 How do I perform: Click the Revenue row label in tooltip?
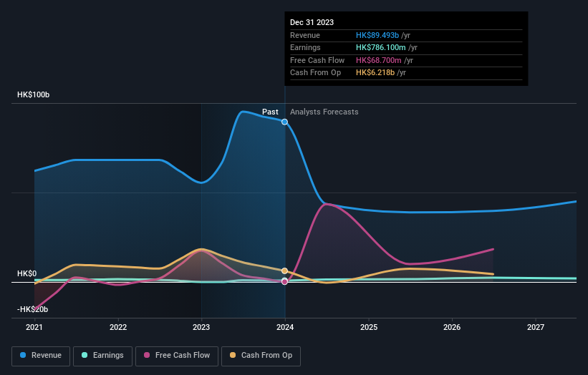[x=305, y=35]
